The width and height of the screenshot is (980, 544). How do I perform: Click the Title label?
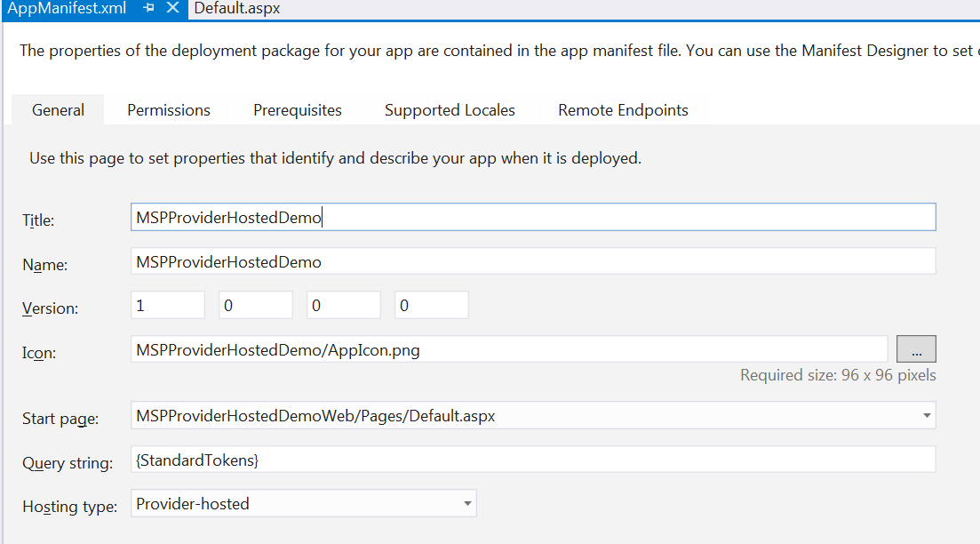(x=38, y=220)
